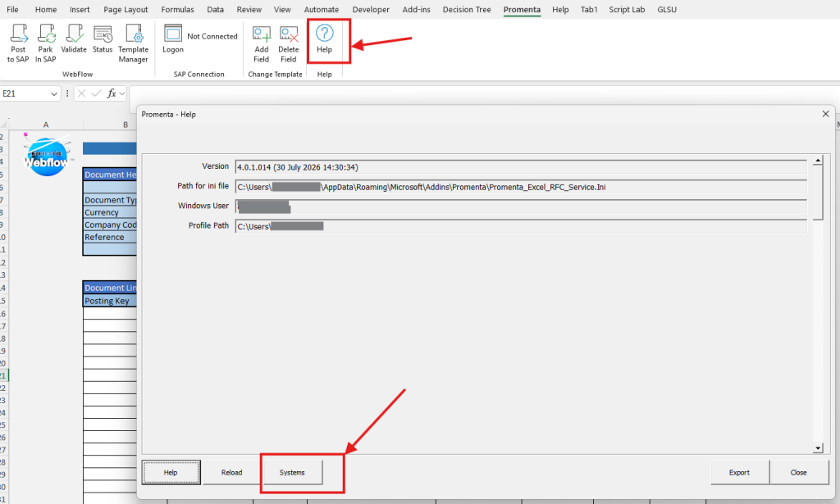Click the Posting Key cell
The width and height of the screenshot is (840, 504).
coord(110,301)
